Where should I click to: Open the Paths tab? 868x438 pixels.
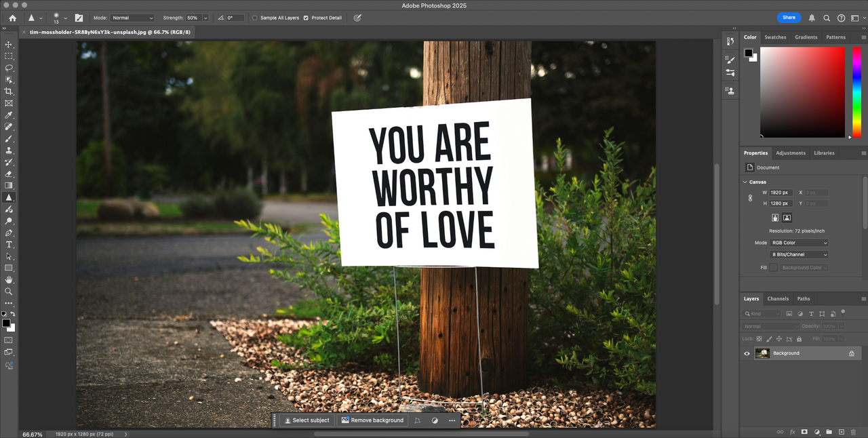click(804, 298)
